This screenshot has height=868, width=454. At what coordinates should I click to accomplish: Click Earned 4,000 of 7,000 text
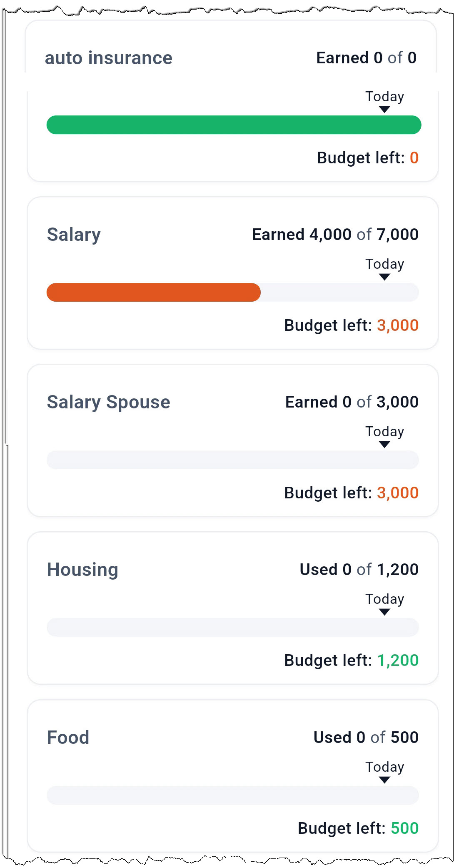pyautogui.click(x=335, y=235)
